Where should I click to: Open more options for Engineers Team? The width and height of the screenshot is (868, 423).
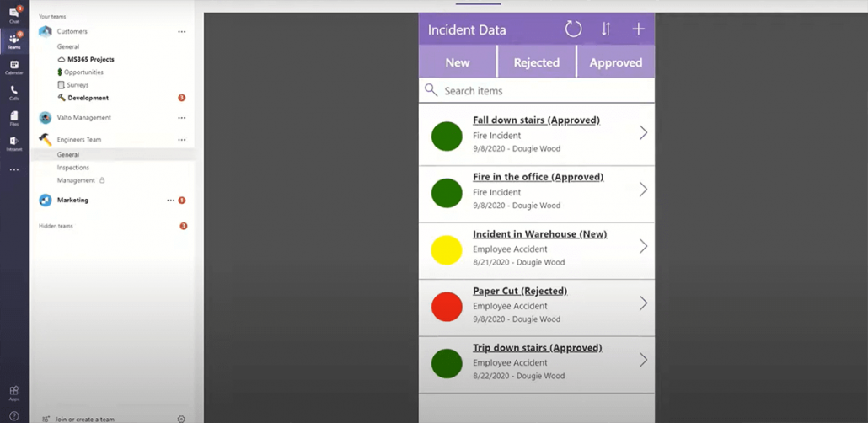coord(181,140)
